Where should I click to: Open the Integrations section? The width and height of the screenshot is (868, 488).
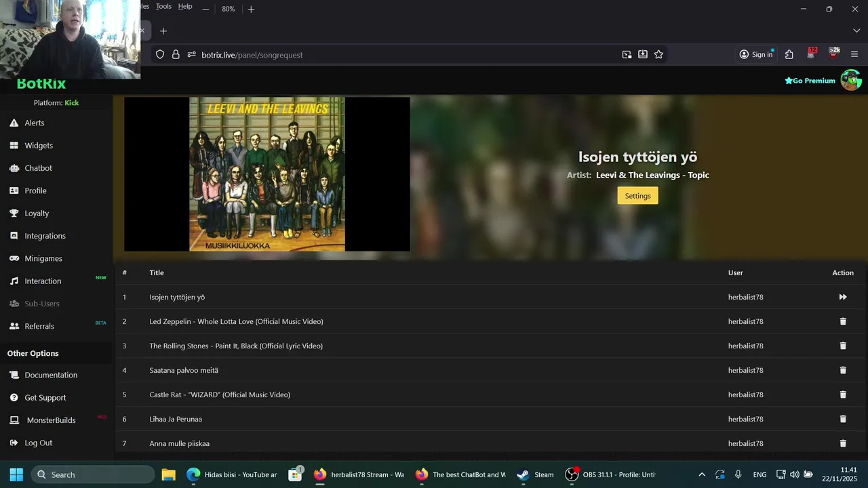point(45,236)
